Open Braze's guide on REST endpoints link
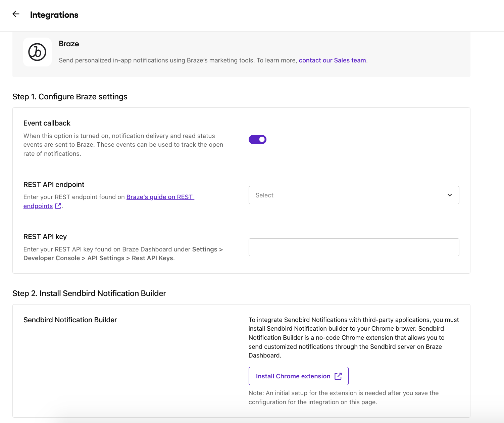504x423 pixels. pyautogui.click(x=160, y=197)
